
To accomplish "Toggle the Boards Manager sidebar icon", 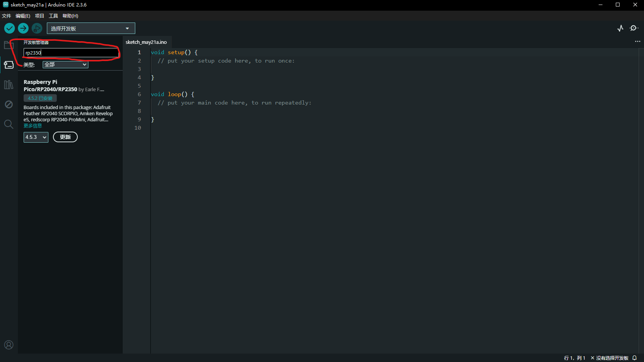I will point(9,65).
